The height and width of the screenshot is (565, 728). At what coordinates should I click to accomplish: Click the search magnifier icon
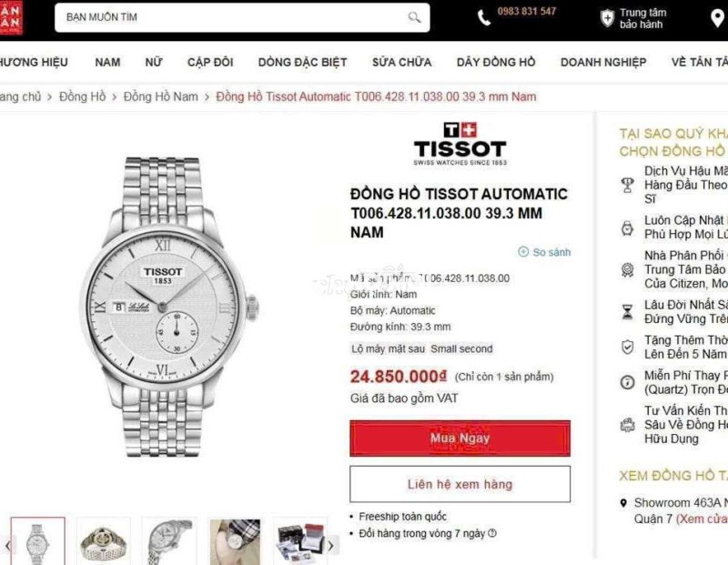click(414, 17)
